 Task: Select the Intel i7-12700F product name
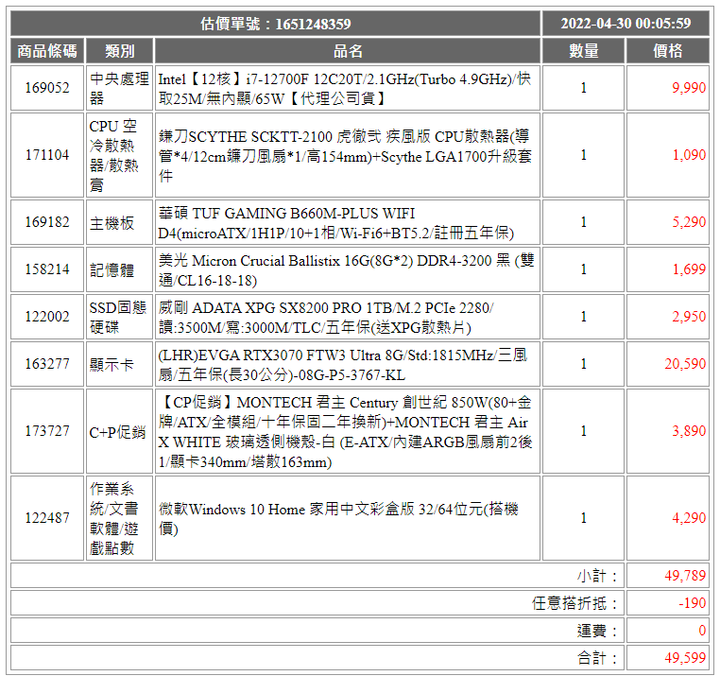(x=345, y=89)
